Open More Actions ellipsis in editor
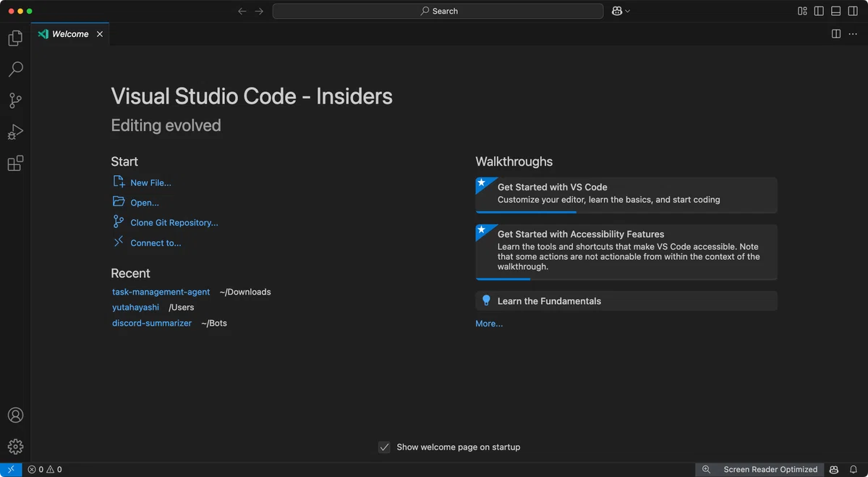Image resolution: width=868 pixels, height=477 pixels. click(853, 34)
